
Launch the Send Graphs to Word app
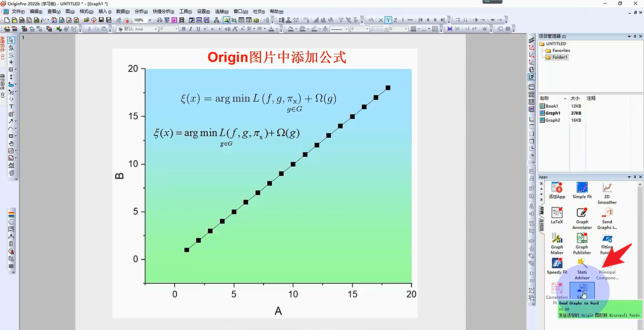(x=582, y=291)
